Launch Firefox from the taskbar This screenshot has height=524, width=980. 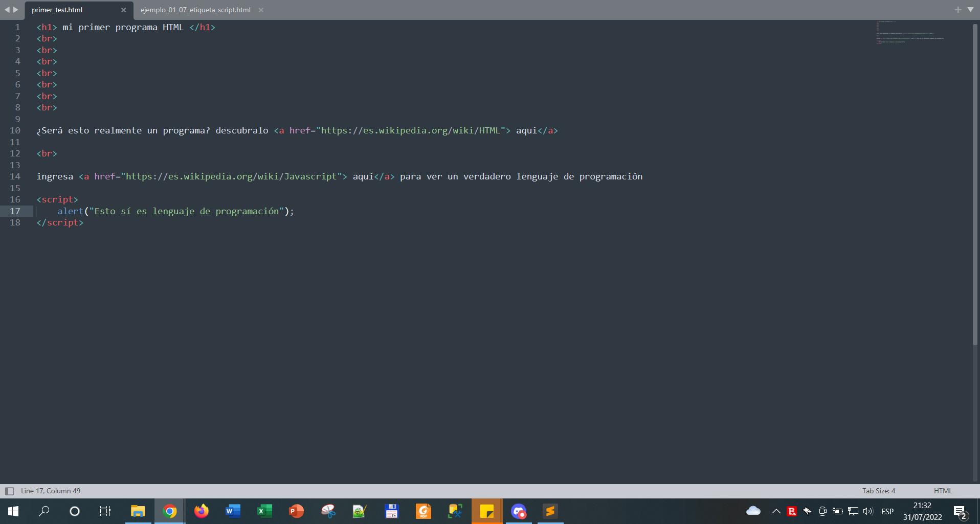click(202, 511)
